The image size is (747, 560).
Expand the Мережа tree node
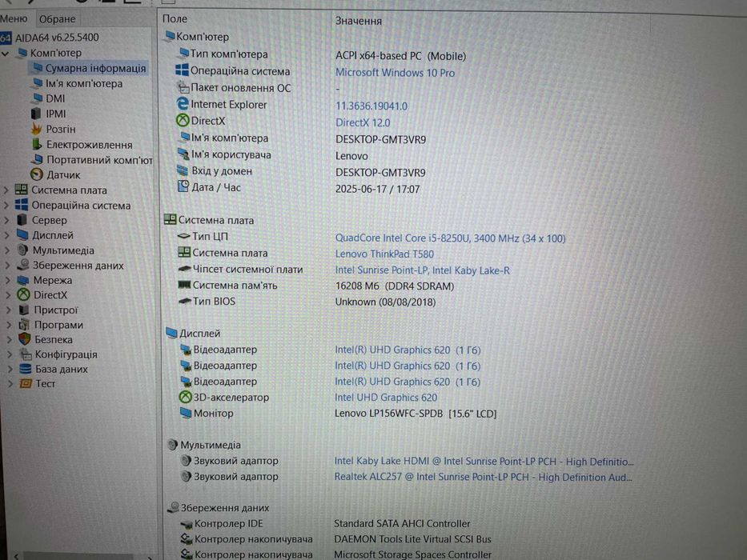[x=8, y=280]
